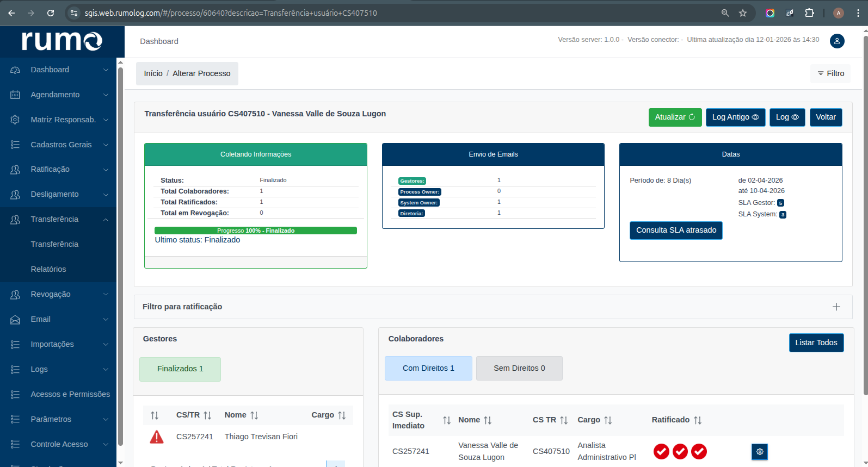Expand the Dashboard sidebar menu chevron
Image resolution: width=868 pixels, height=467 pixels.
106,70
